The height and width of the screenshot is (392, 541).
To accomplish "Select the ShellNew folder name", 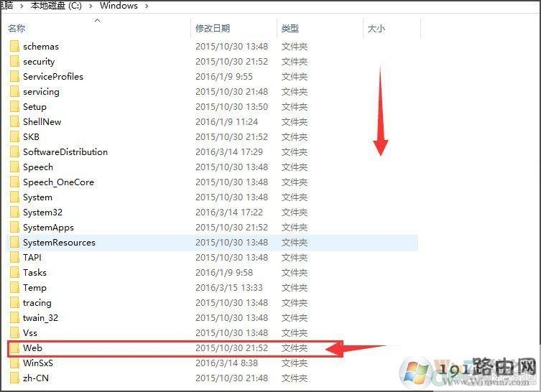I will point(42,122).
